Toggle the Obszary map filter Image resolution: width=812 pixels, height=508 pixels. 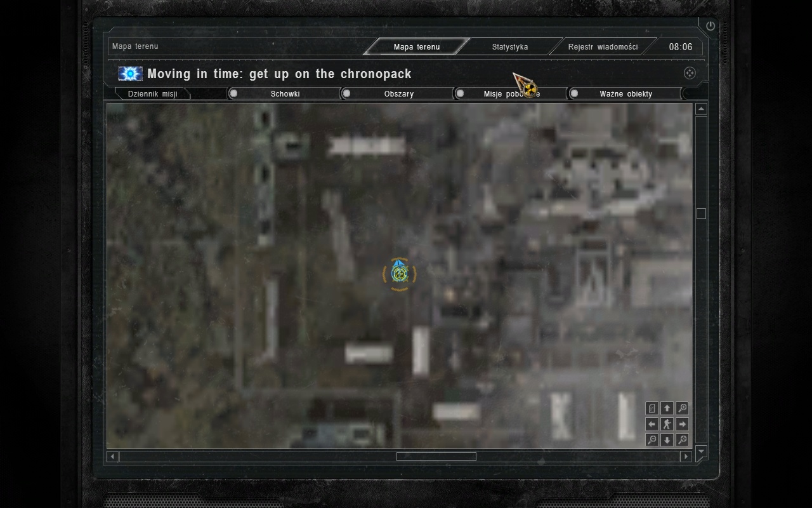398,93
